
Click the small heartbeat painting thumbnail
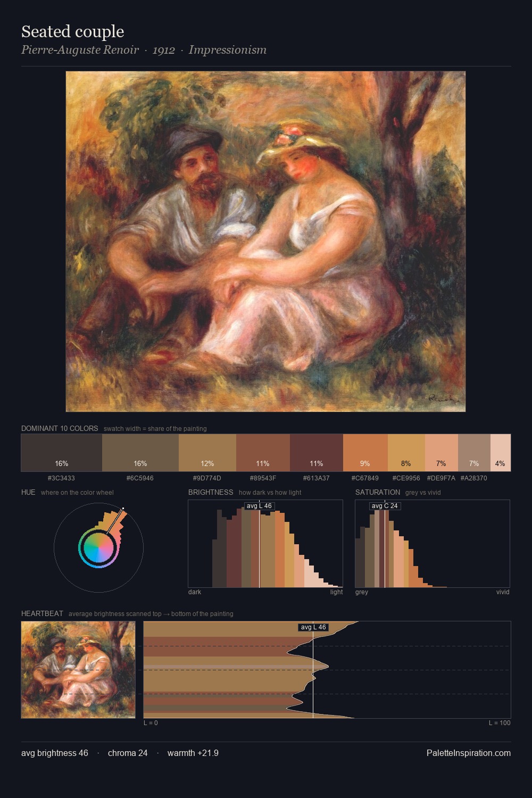coord(78,670)
